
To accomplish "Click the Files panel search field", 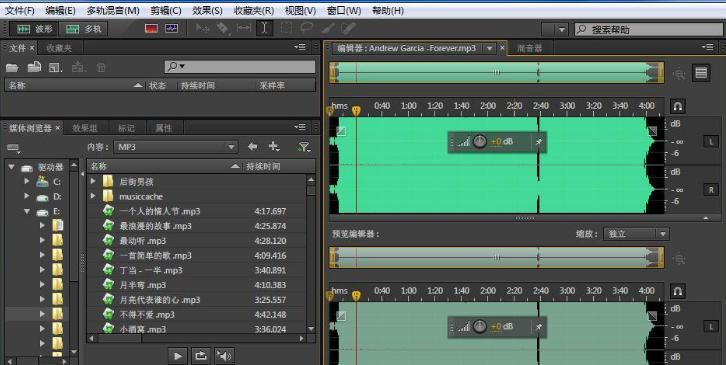I will click(x=240, y=67).
